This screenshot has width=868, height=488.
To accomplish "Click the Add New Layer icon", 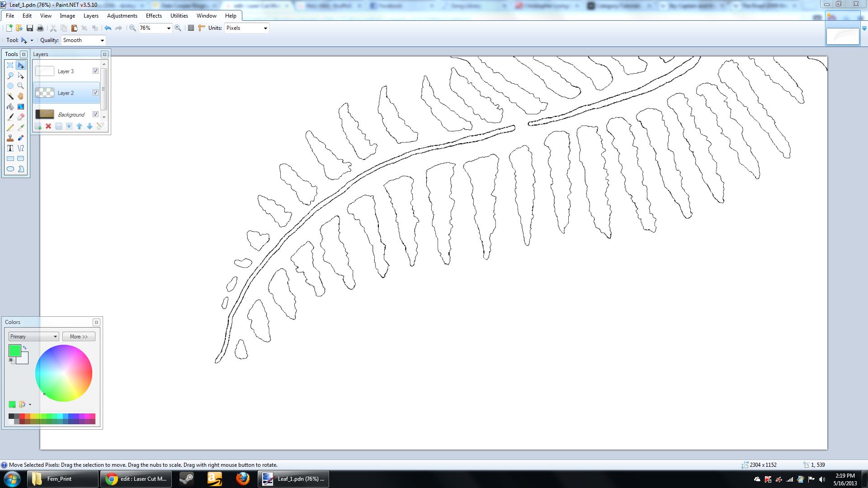I will click(x=38, y=127).
